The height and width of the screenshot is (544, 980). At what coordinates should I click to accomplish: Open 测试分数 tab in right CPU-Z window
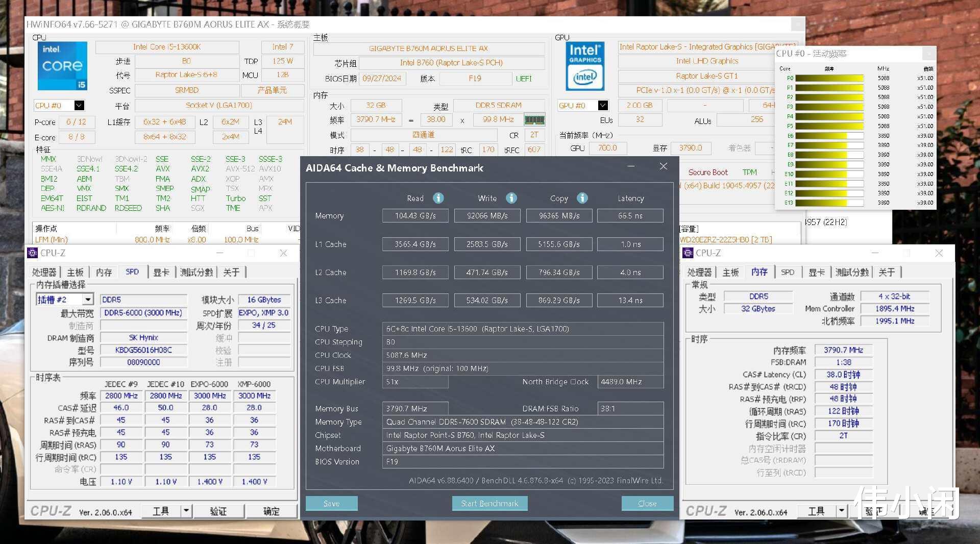point(852,272)
